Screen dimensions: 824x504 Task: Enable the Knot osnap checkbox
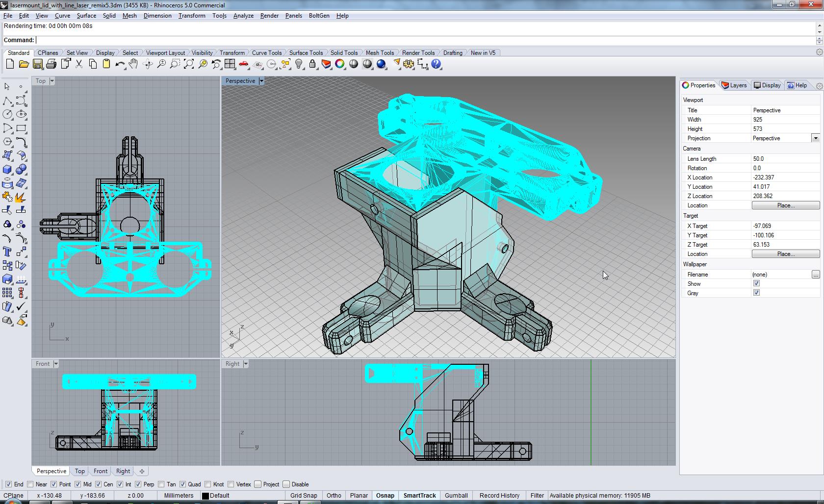click(208, 484)
